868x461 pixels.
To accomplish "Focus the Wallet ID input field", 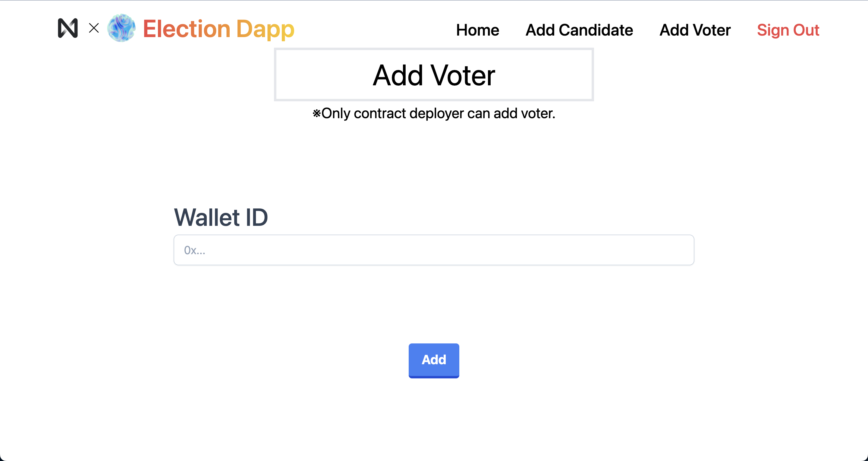I will pyautogui.click(x=434, y=250).
